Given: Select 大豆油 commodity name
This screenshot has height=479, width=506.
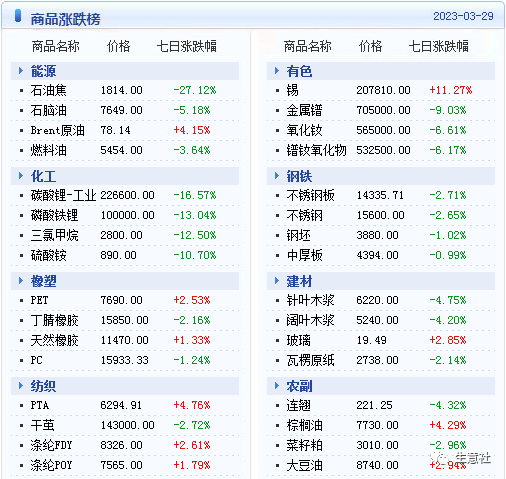Looking at the screenshot, I should click(x=304, y=465).
